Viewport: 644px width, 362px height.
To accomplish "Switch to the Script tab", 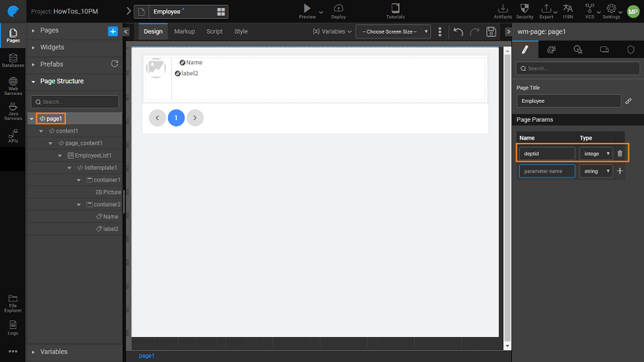I will click(214, 31).
